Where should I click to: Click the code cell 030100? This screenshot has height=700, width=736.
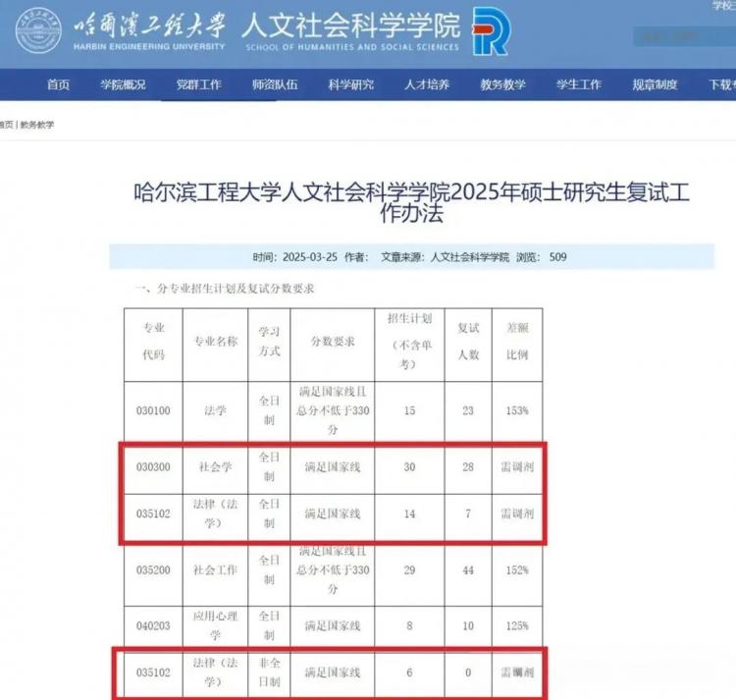pyautogui.click(x=153, y=410)
